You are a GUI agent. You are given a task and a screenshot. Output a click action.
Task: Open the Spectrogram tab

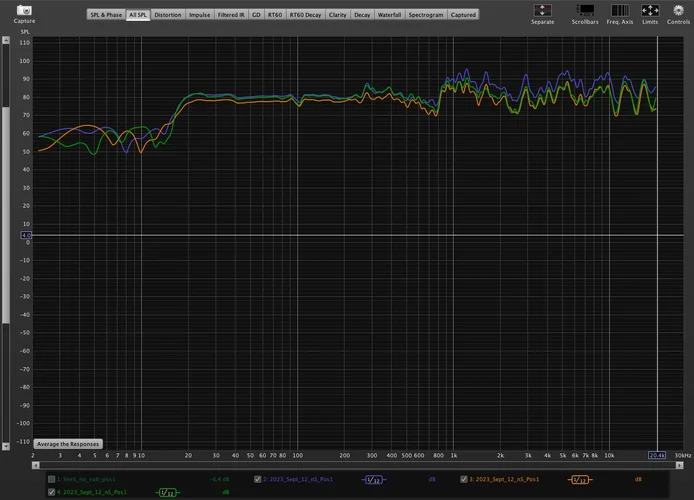pyautogui.click(x=426, y=15)
